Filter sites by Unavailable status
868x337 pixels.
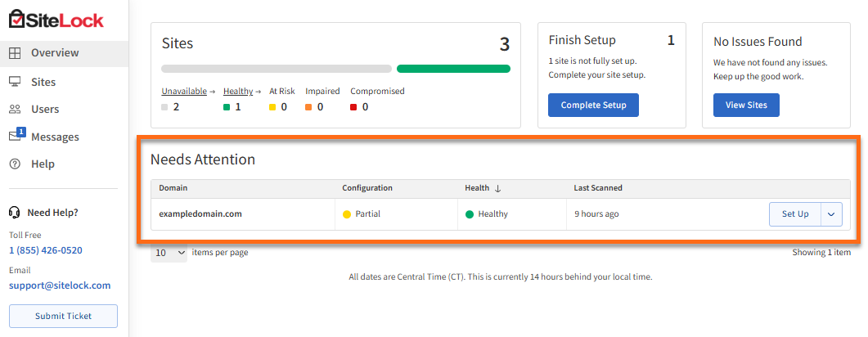183,92
